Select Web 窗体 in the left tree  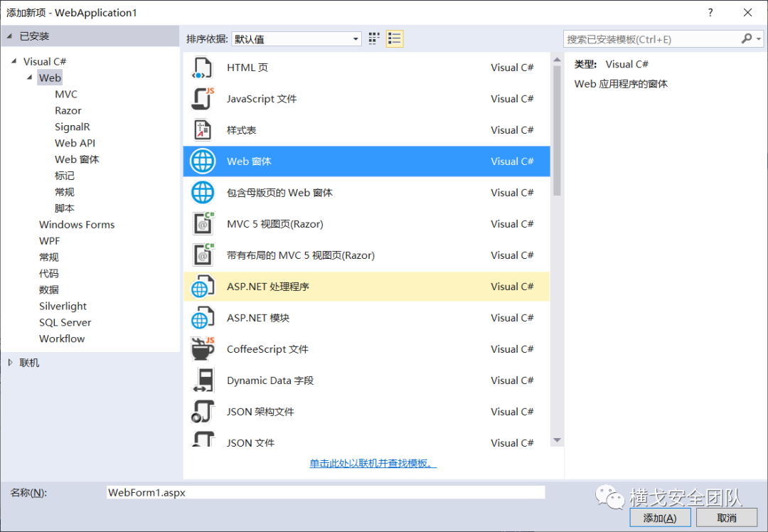77,159
